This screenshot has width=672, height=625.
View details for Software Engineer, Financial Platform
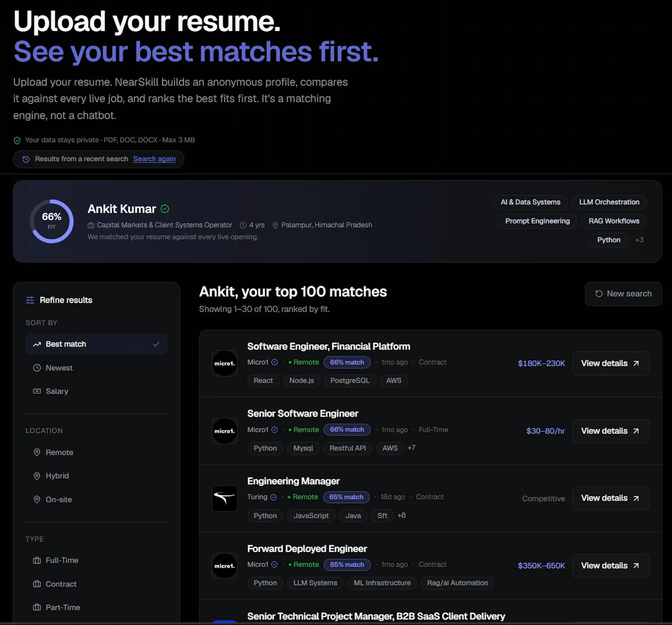(610, 363)
